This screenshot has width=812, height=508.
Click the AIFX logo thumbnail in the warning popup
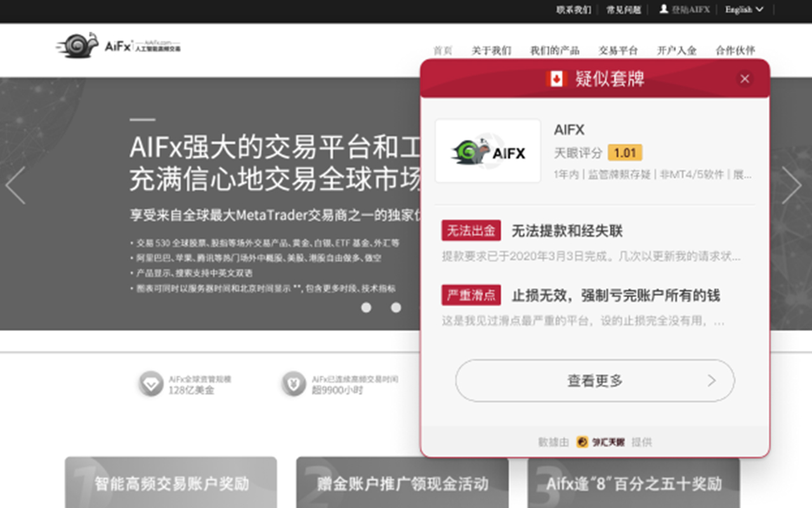(487, 151)
